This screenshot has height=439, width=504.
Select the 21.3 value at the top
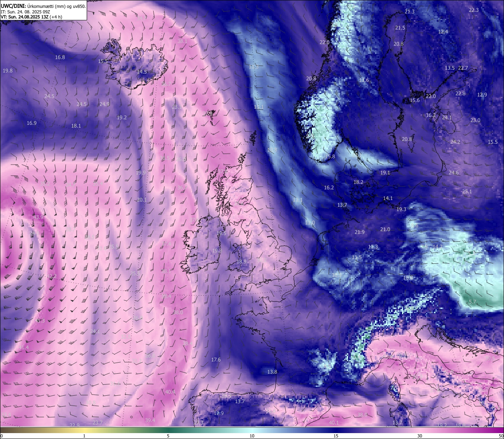409,11
